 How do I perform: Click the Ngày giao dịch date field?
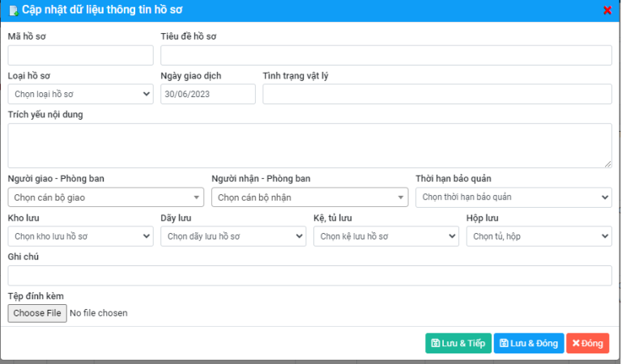pyautogui.click(x=208, y=95)
